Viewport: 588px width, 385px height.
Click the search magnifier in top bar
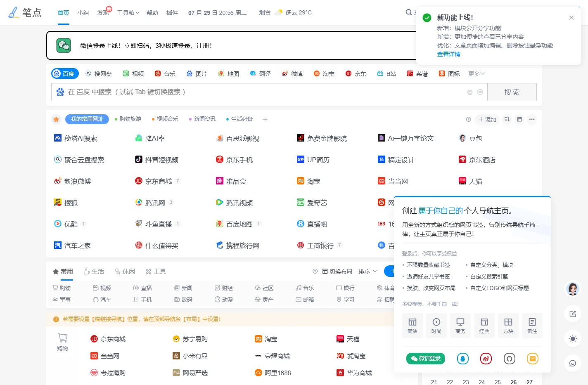(x=409, y=12)
